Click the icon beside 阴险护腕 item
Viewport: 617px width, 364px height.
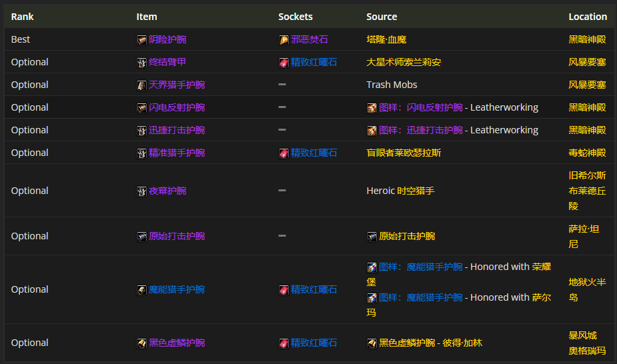click(141, 40)
